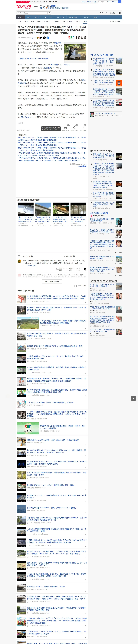Open article 28年前のタイムカプセル発護
Viewport: 138px width, 644px height.
[52, 440]
